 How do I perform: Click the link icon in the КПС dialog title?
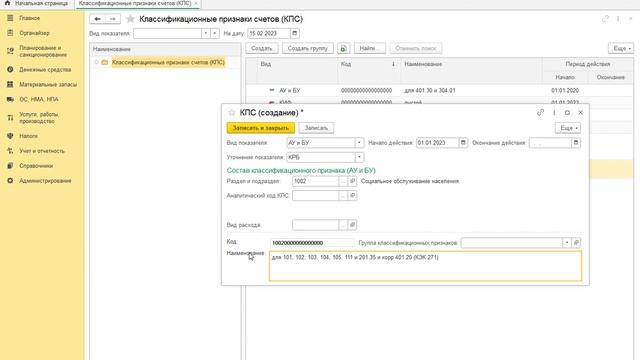click(540, 113)
